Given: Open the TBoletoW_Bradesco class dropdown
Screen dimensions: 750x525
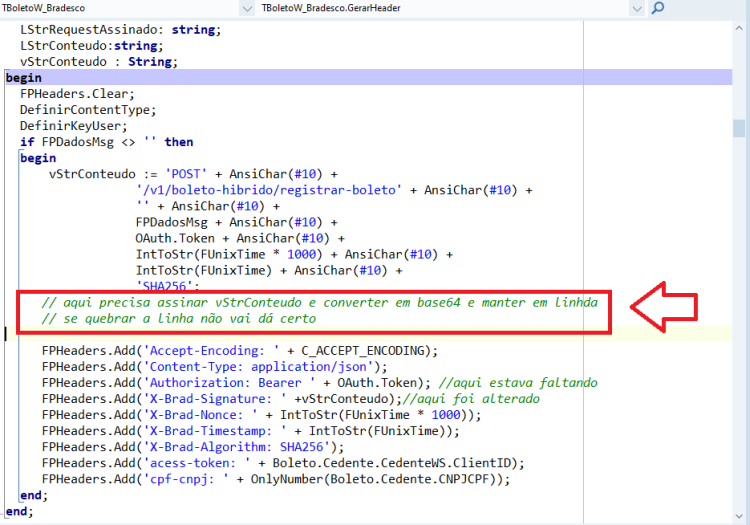Looking at the screenshot, I should 247,8.
